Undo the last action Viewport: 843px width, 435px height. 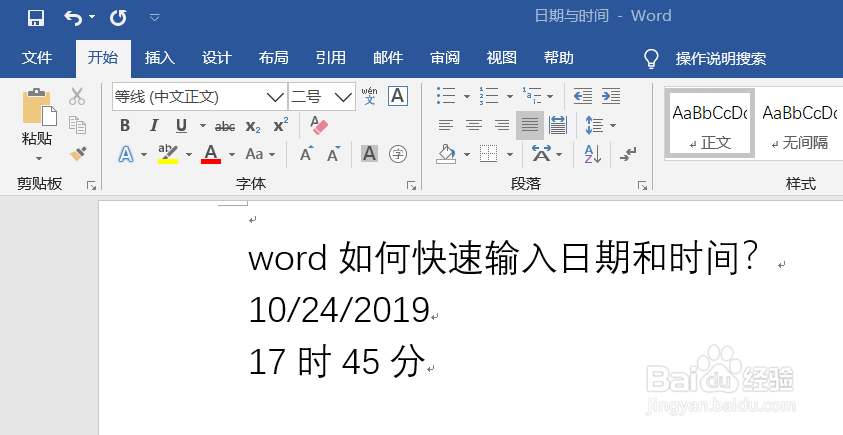pos(73,18)
